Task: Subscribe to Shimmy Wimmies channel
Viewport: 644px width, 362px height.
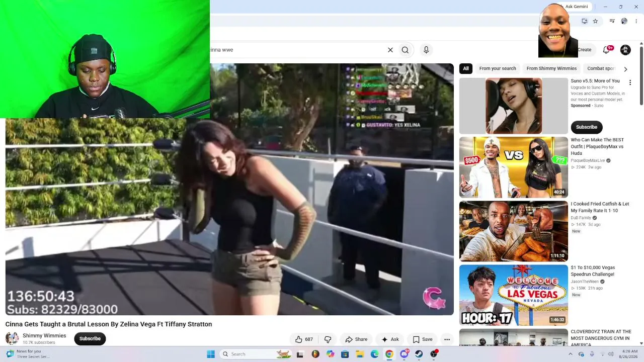Action: 90,338
